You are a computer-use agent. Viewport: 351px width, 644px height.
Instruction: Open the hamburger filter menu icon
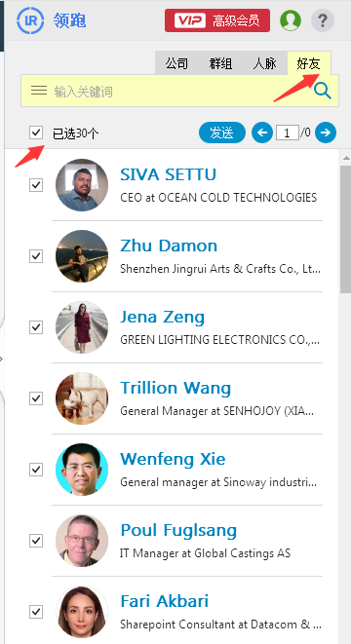pos(39,91)
